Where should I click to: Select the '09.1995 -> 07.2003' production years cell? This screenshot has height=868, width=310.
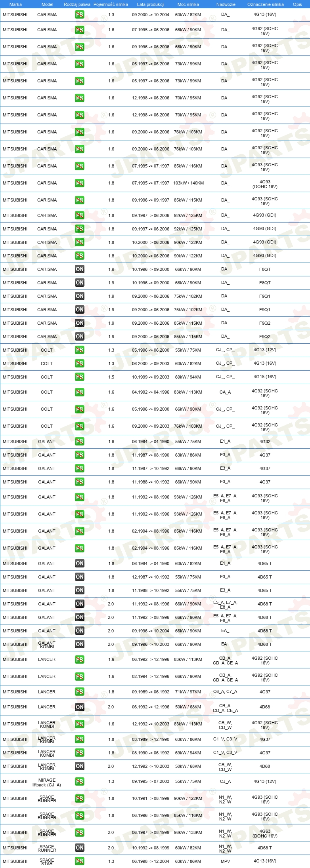[151, 782]
